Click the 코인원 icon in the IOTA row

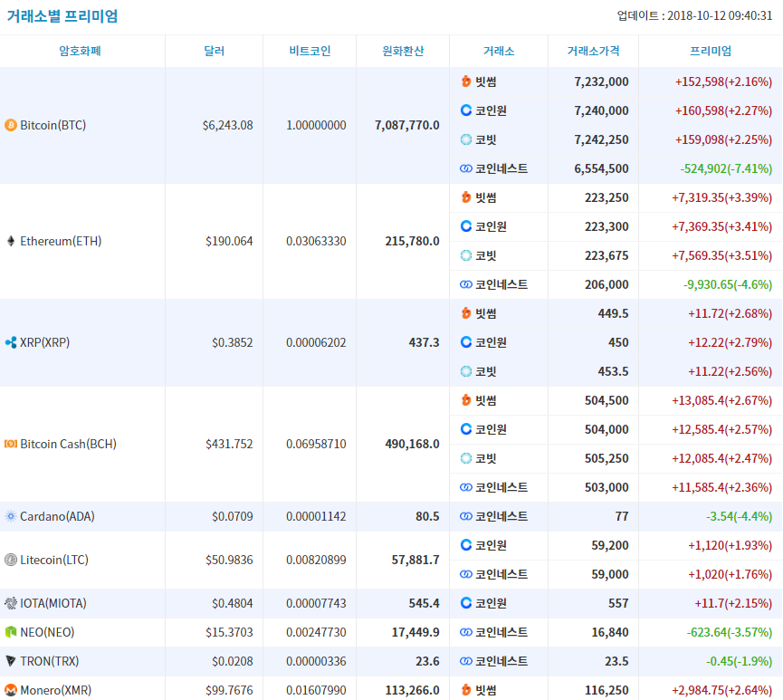point(466,602)
